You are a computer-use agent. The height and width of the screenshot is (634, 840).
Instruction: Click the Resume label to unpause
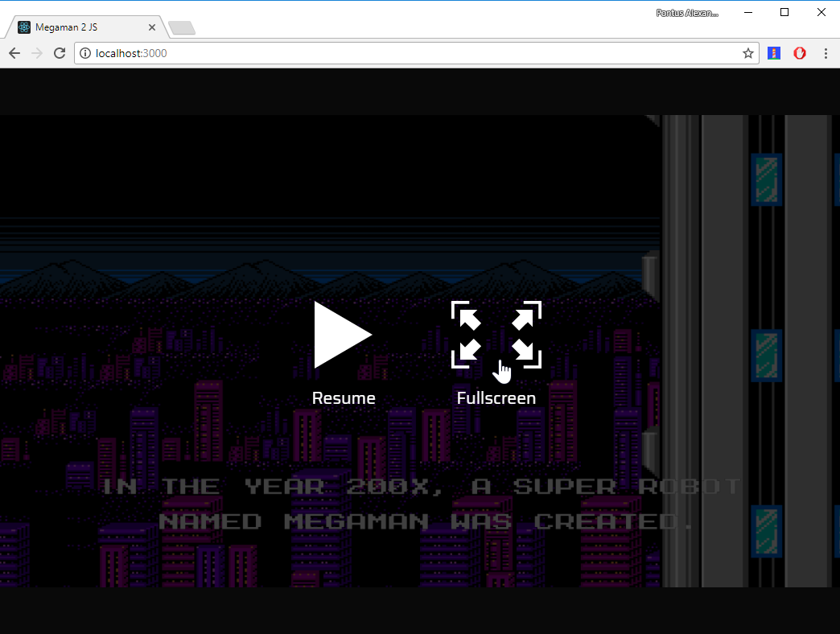(x=344, y=397)
